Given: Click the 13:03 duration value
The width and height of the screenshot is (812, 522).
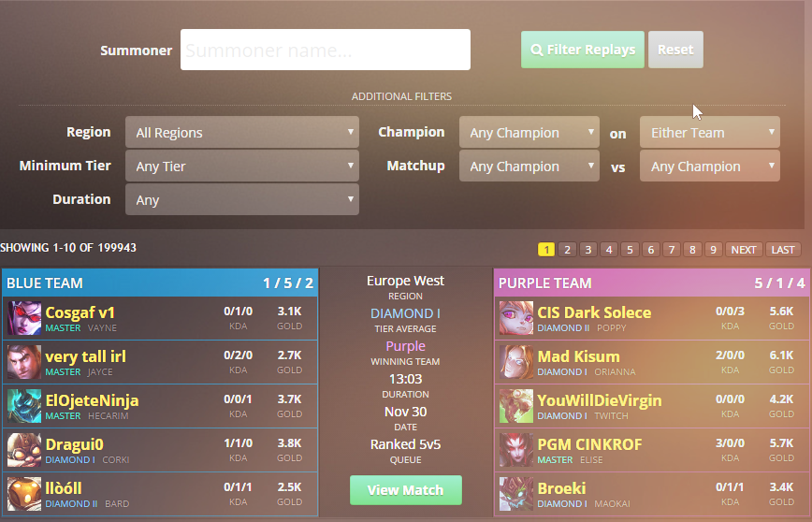Looking at the screenshot, I should [405, 379].
